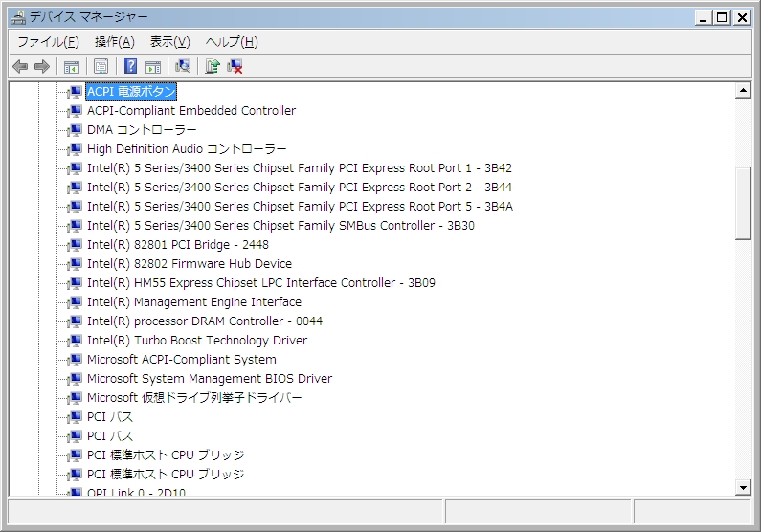Click the icon of the first PCI バス entry

point(76,417)
